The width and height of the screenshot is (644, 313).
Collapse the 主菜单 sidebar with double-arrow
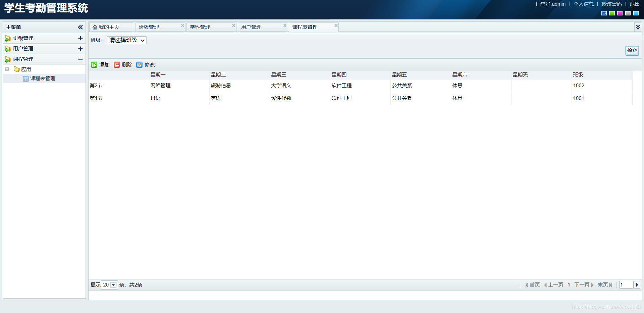click(x=80, y=27)
